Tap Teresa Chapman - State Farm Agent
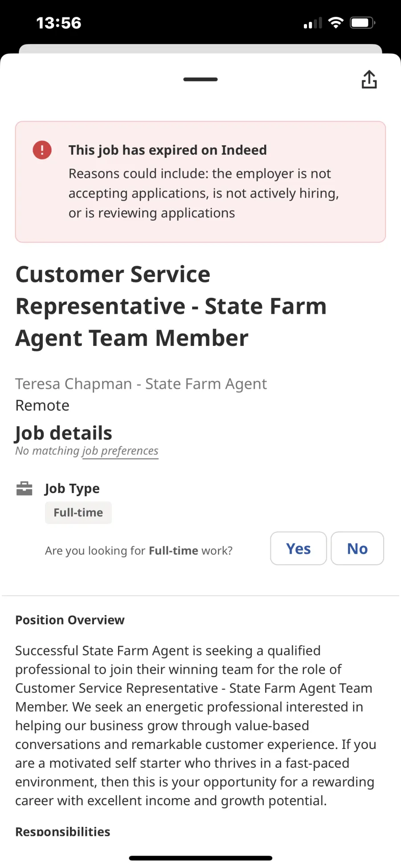Viewport: 401px width, 868px height. click(141, 384)
